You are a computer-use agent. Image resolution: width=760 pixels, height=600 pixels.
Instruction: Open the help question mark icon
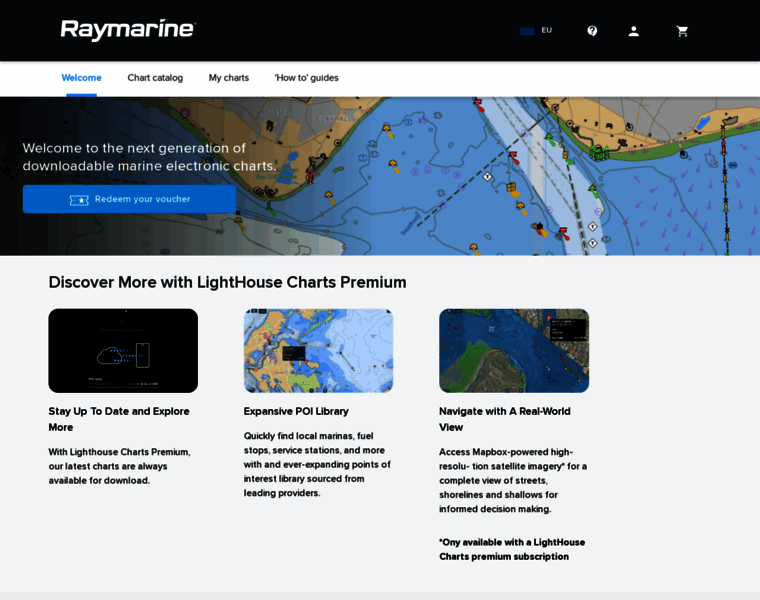(592, 31)
